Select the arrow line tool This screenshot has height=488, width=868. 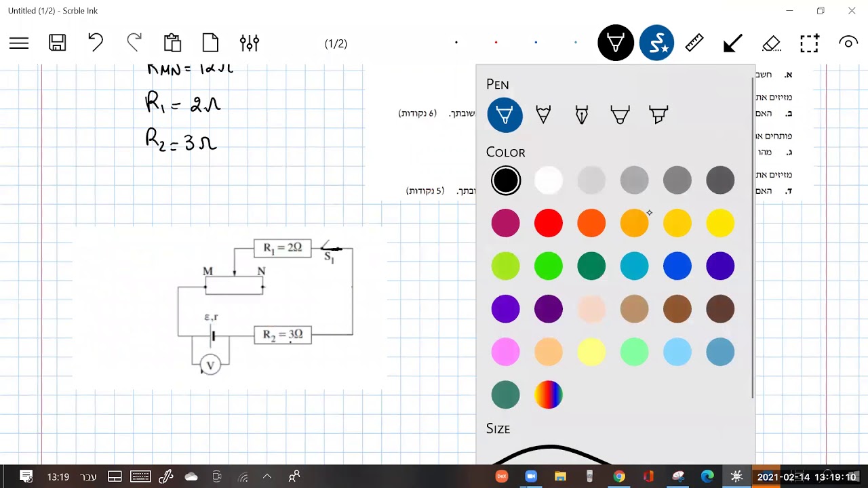click(x=732, y=43)
